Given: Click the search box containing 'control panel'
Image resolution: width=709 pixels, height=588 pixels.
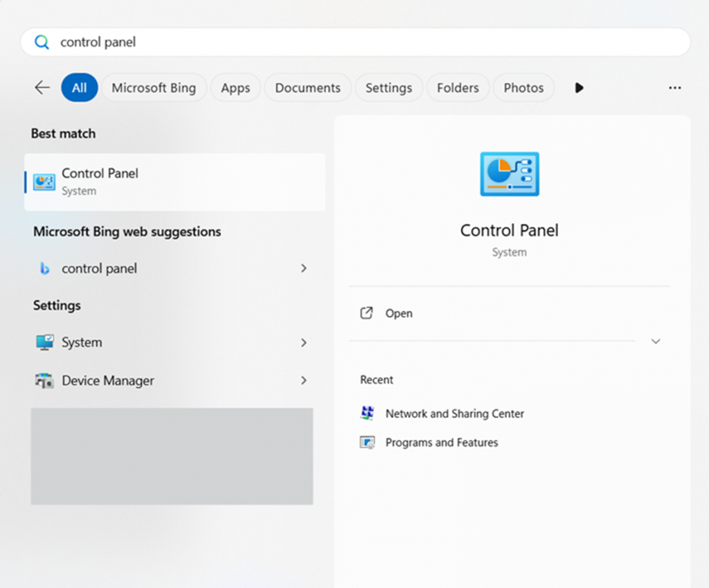Looking at the screenshot, I should (355, 42).
